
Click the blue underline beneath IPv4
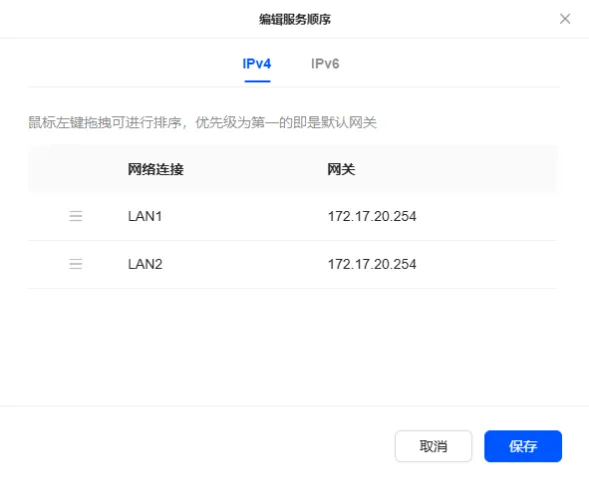[257, 81]
